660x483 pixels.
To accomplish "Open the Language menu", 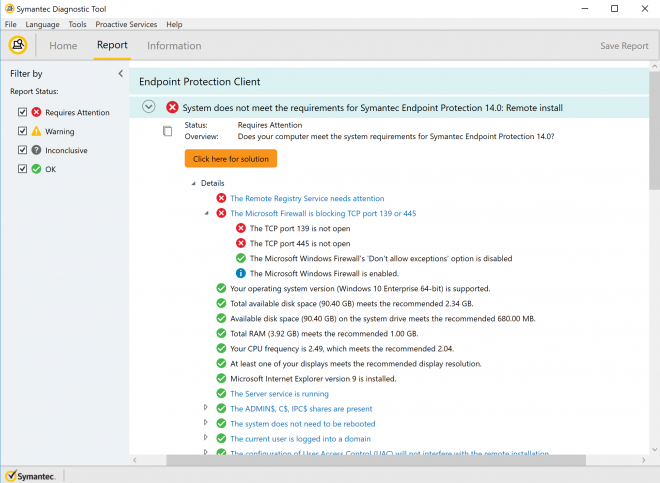I will 43,24.
